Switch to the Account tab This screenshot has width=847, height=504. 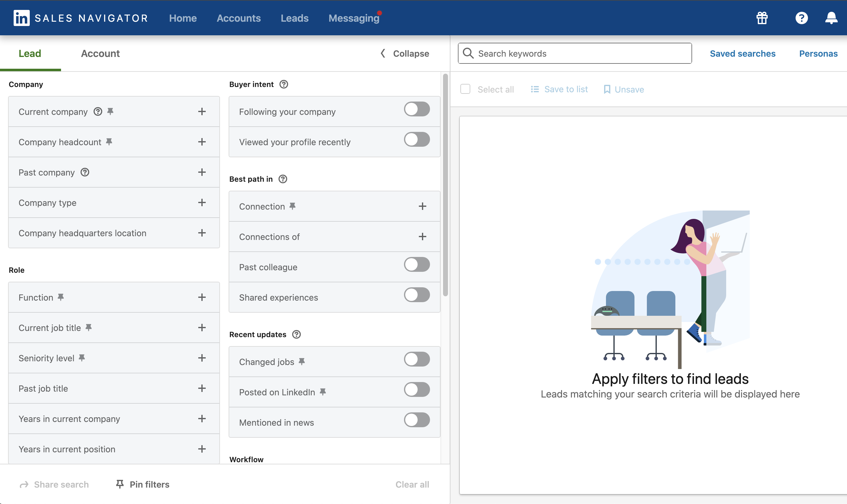(100, 53)
